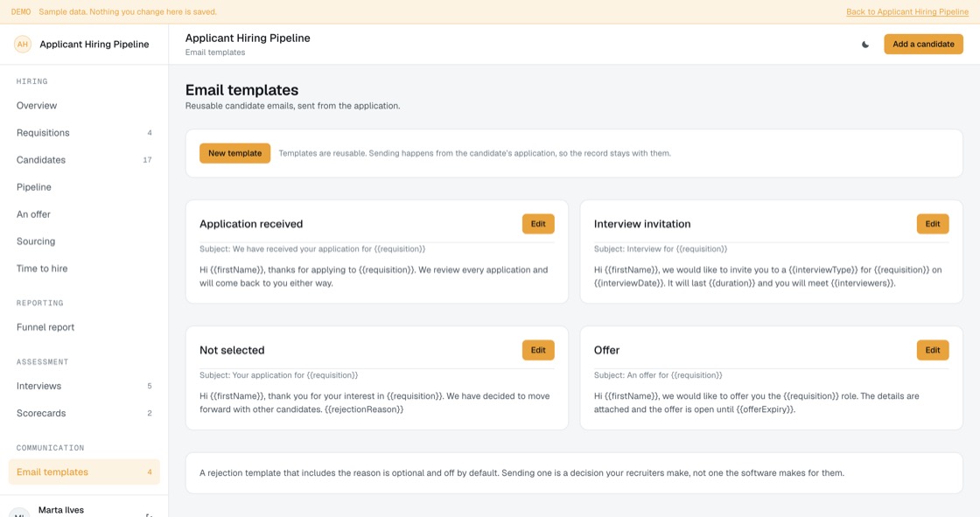Open Overview in the sidebar
Viewport: 980px width, 517px height.
click(x=84, y=106)
